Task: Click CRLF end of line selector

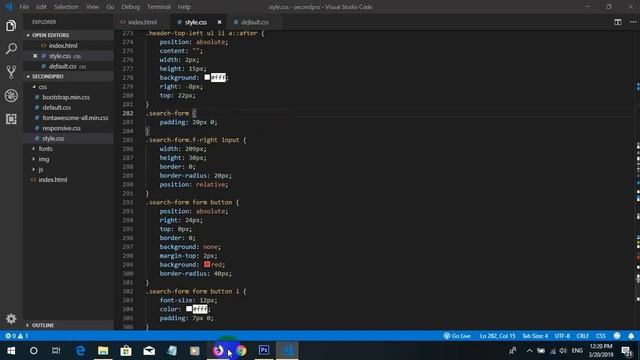Action: (x=582, y=336)
